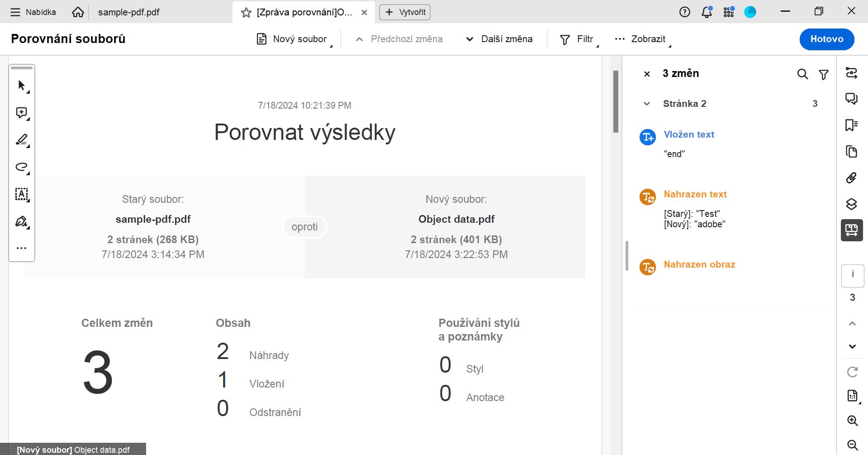Zoom in on the document
This screenshot has height=455, width=868.
[x=852, y=421]
